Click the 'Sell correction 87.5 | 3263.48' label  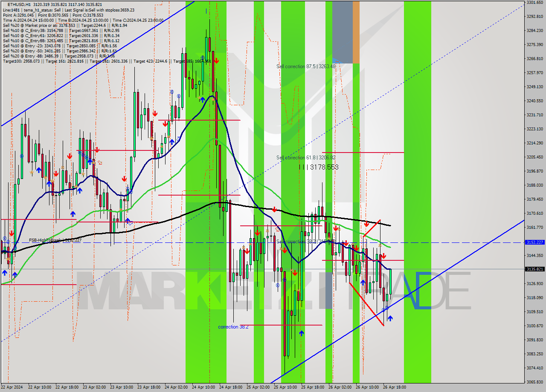(305, 66)
